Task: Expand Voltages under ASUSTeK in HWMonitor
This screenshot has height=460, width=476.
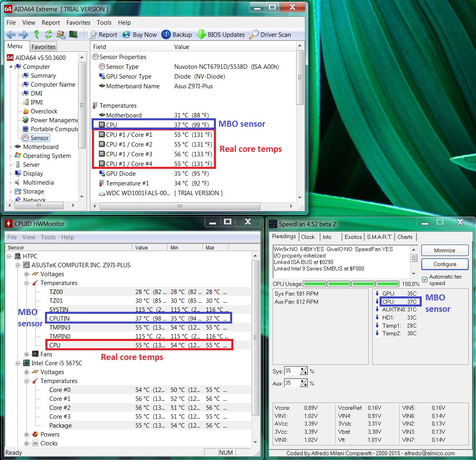Action: tap(27, 274)
